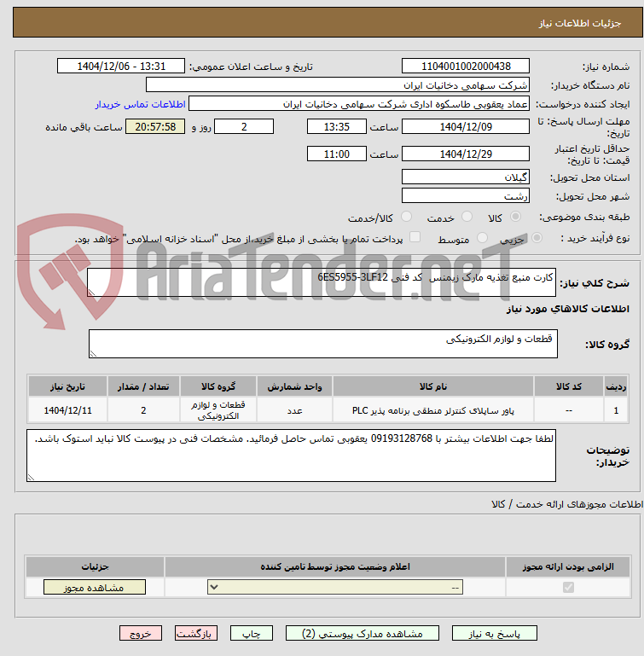Click the پاسخ به نیاز button

[494, 634]
